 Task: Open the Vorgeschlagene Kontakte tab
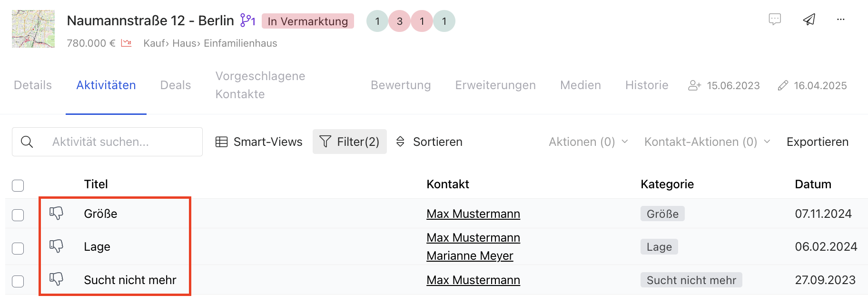260,85
